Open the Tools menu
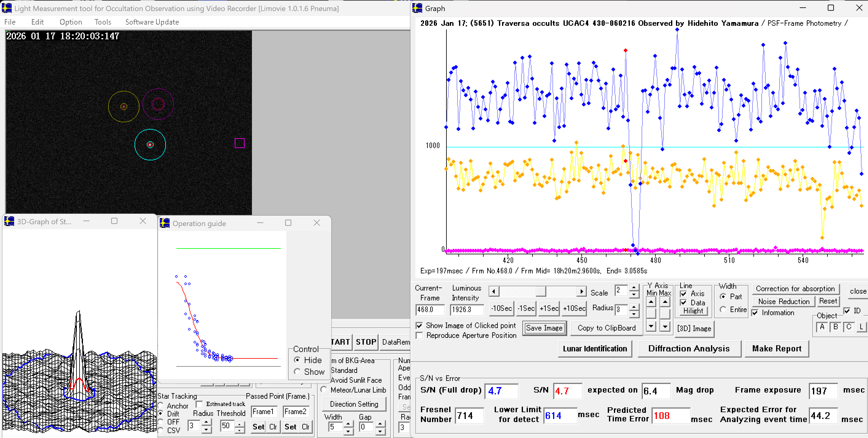This screenshot has width=868, height=438. (103, 22)
